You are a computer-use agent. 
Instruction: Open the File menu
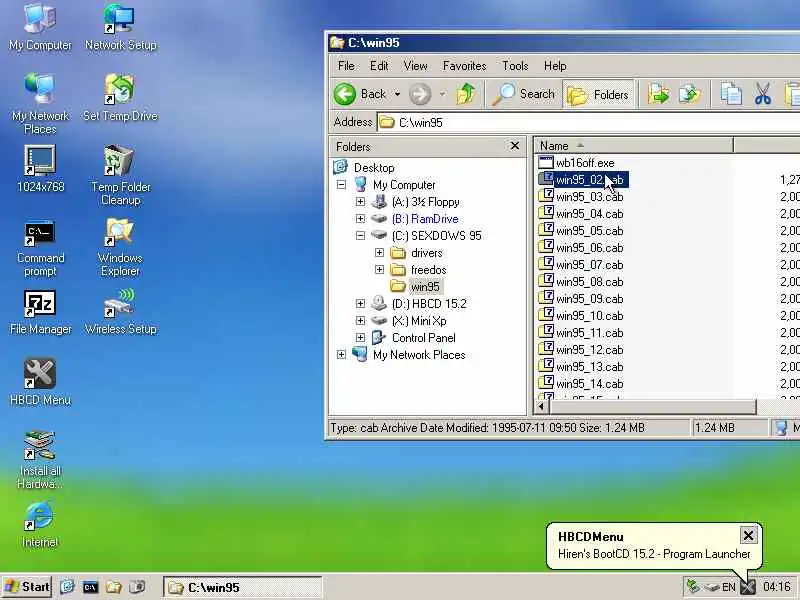(346, 66)
